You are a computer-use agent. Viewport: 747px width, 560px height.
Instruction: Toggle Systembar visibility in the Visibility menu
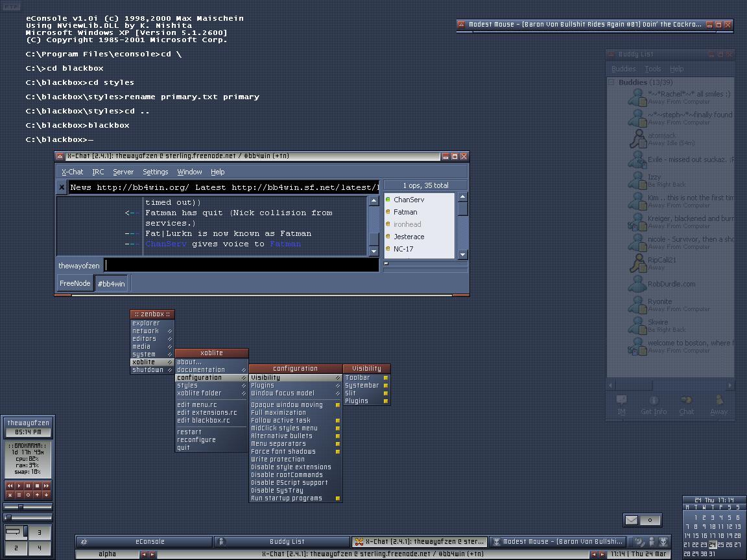point(366,385)
